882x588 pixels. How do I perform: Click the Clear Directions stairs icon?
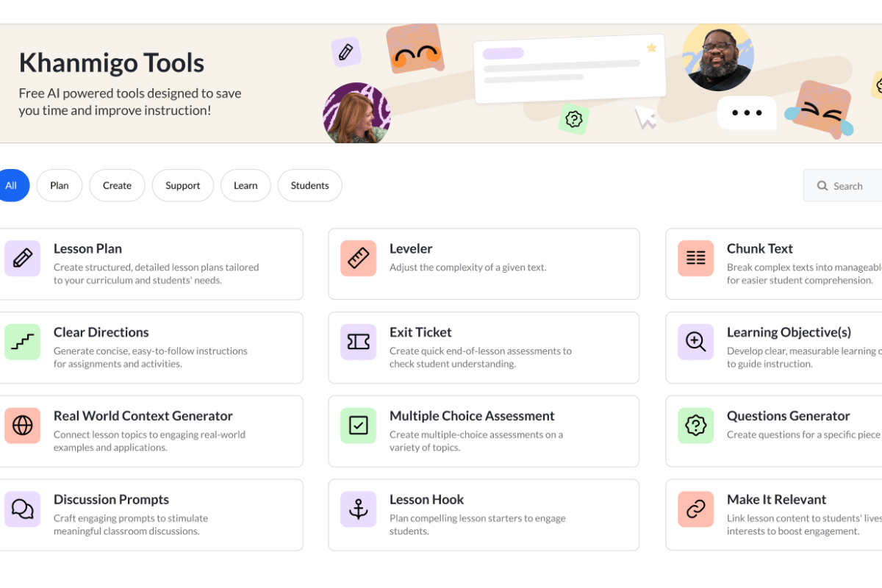point(23,342)
